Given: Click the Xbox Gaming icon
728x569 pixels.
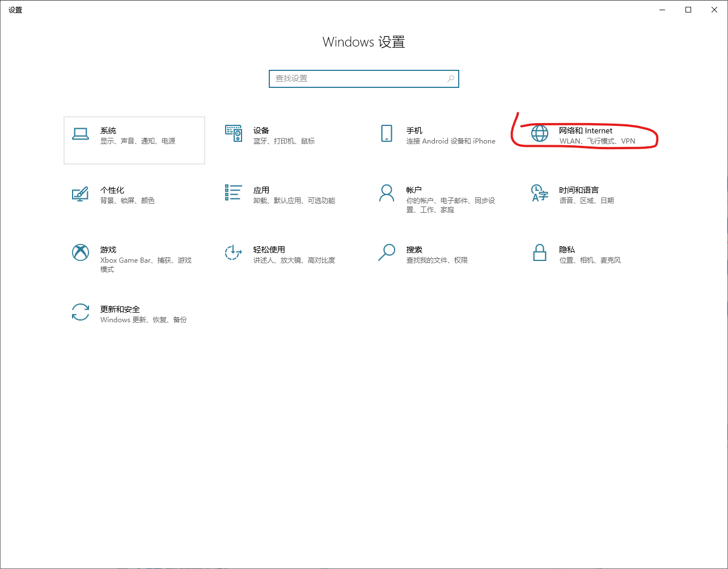Looking at the screenshot, I should pos(81,252).
